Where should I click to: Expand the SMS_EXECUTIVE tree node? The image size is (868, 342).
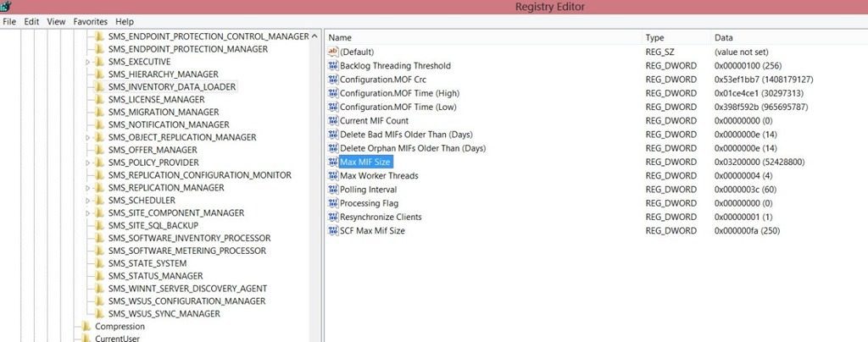[87, 62]
